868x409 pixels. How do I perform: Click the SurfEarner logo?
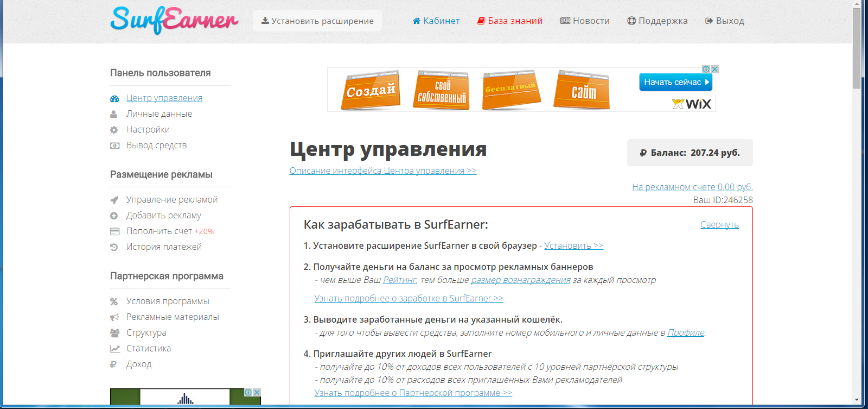174,21
